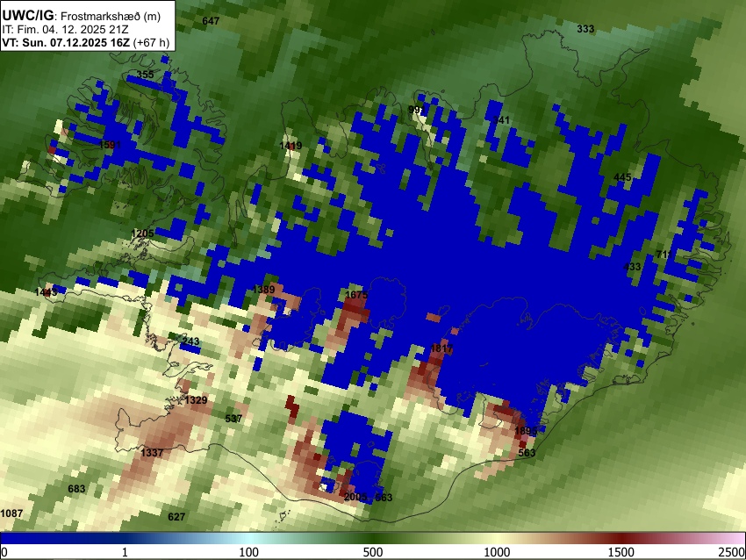Click the 1500 tick on the color scale
The width and height of the screenshot is (746, 560).
pyautogui.click(x=621, y=552)
